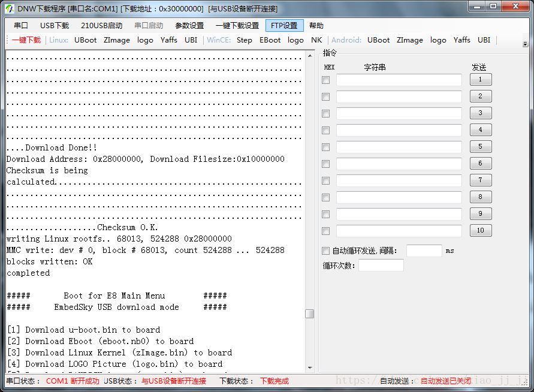Open the FTP设置 menu
The width and height of the screenshot is (534, 392).
pyautogui.click(x=284, y=26)
